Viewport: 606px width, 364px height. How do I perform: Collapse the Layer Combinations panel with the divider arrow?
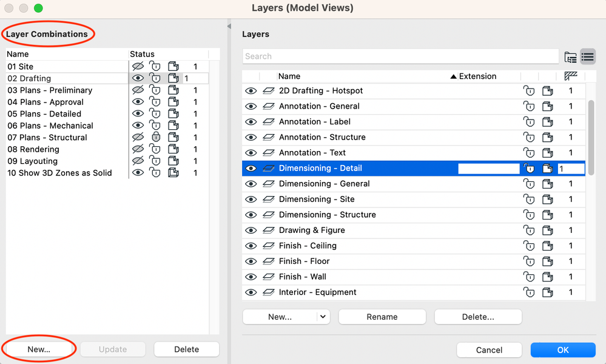click(x=229, y=26)
